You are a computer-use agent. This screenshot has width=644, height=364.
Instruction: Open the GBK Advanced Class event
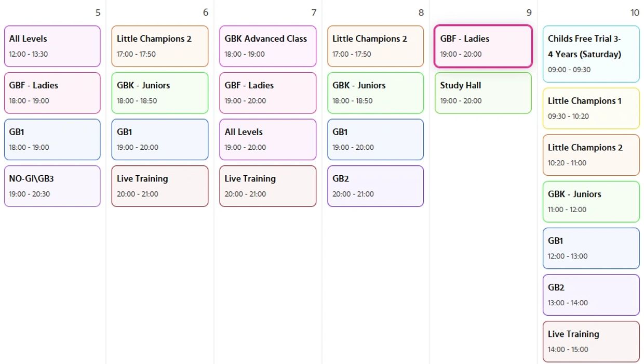point(267,46)
